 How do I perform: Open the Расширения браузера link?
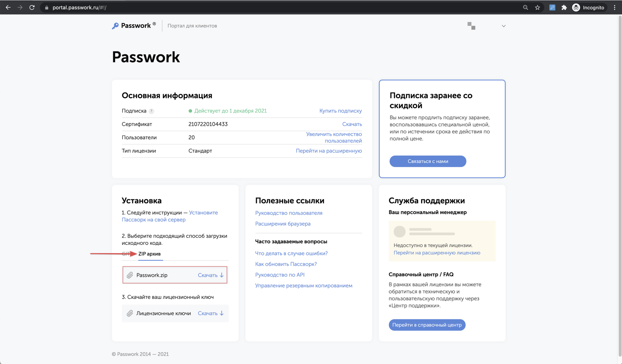coord(283,224)
